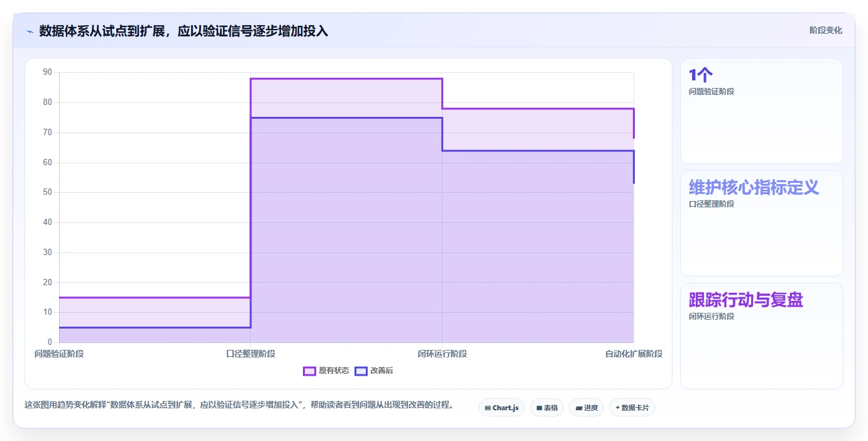Image resolution: width=868 pixels, height=441 pixels.
Task: Click the 原有状态 purple legend swatch
Action: click(x=309, y=371)
